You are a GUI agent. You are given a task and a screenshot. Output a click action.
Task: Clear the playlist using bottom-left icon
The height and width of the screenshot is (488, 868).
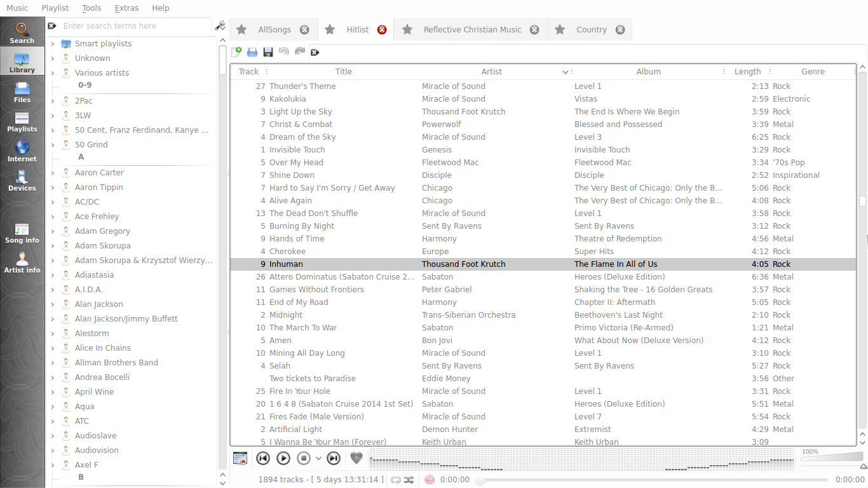click(x=240, y=458)
